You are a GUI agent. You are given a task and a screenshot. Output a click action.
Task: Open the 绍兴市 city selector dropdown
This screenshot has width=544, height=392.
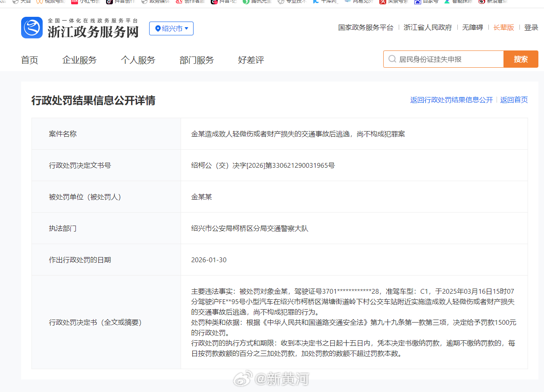coord(171,28)
